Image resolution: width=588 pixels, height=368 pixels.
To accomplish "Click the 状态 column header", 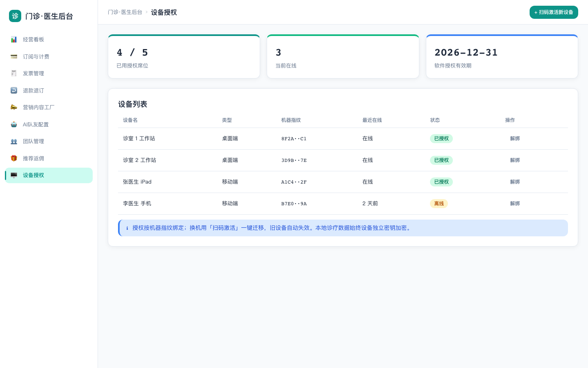I will 435,120.
